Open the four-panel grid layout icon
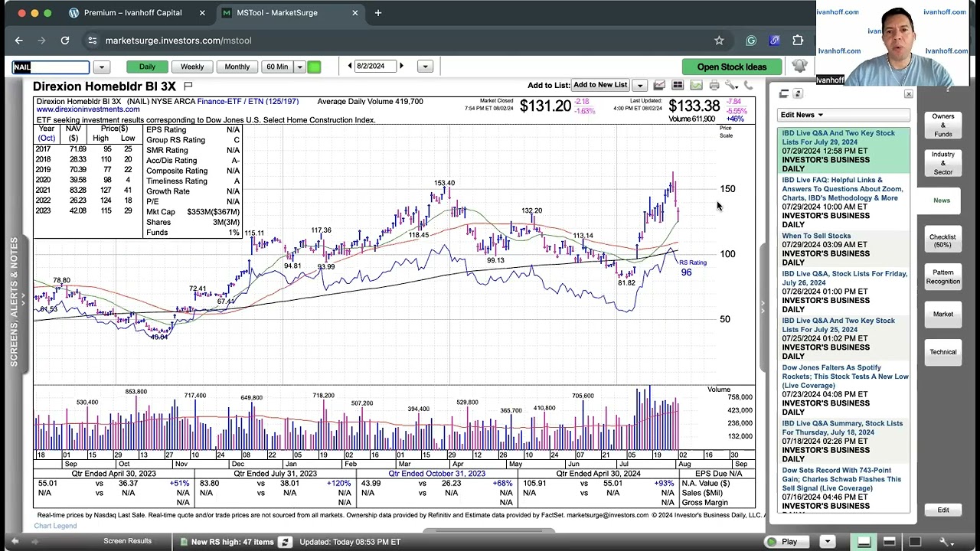Image resolution: width=980 pixels, height=551 pixels. point(678,85)
